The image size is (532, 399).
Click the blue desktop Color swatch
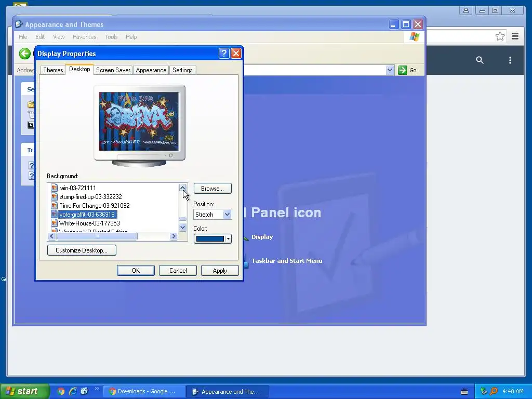(210, 239)
